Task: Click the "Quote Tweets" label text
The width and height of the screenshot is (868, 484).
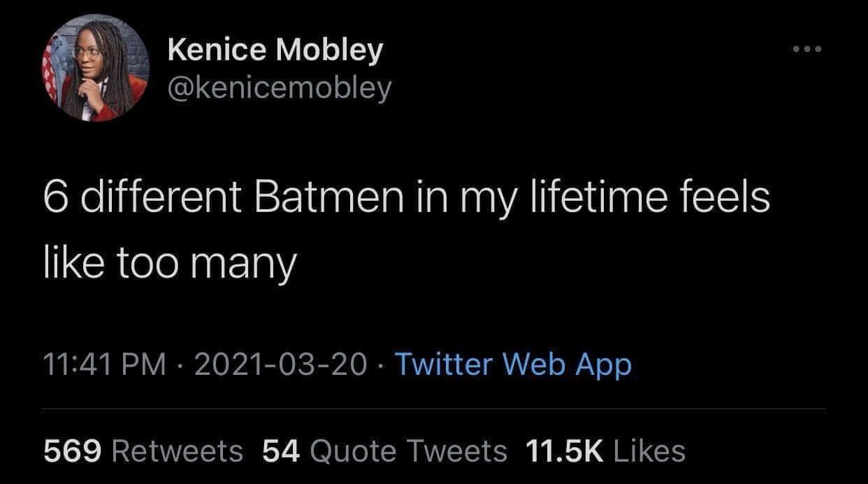Action: coord(407,451)
